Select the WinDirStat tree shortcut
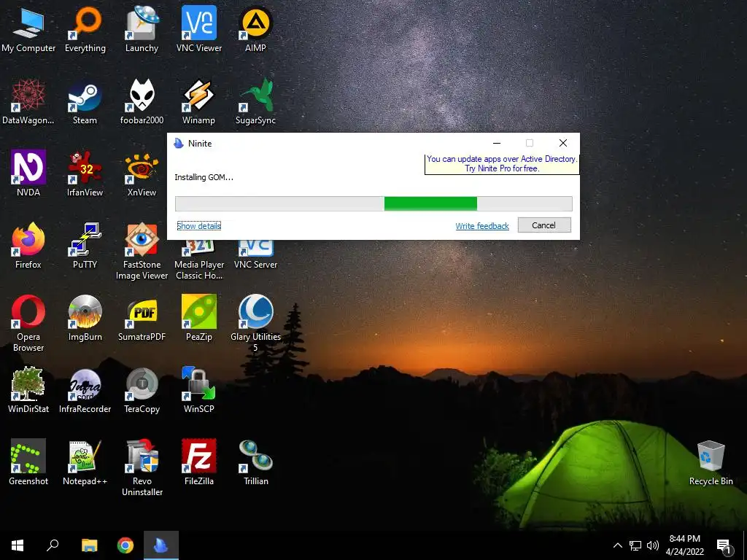Viewport: 747px width, 560px height. pyautogui.click(x=28, y=391)
